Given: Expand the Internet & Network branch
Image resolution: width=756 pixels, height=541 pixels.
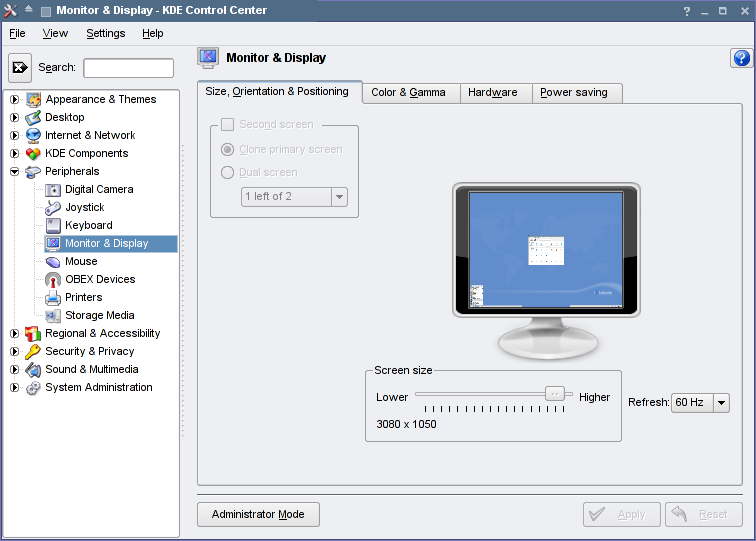Looking at the screenshot, I should pos(14,135).
